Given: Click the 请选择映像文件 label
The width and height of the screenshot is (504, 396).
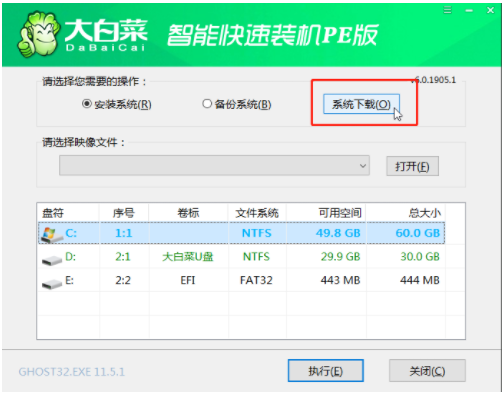Looking at the screenshot, I should (x=83, y=143).
